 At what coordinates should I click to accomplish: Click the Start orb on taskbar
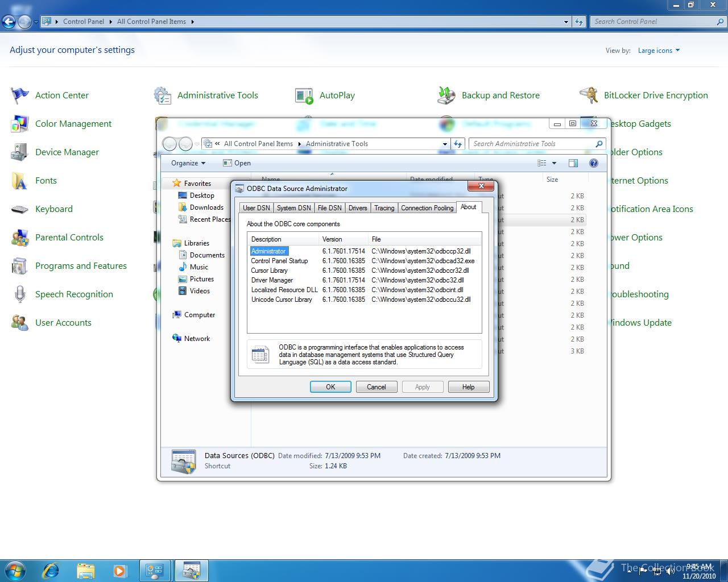coord(15,570)
